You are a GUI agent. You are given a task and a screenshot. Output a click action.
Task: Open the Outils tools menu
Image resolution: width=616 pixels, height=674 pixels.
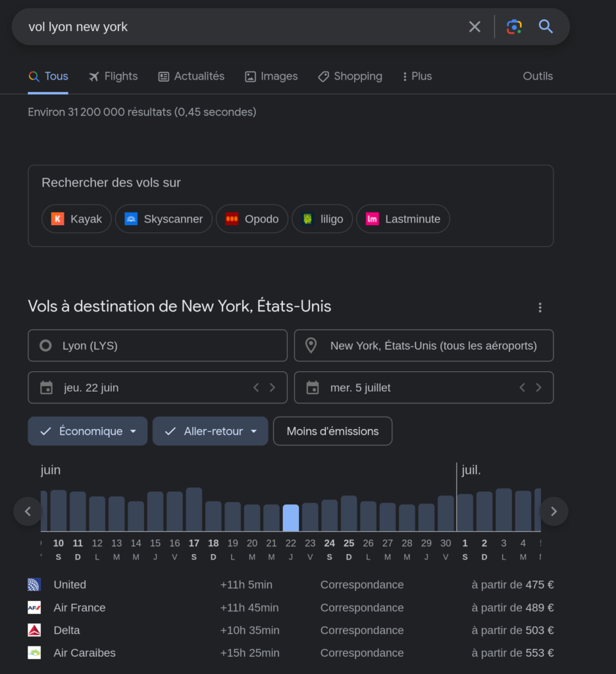click(x=538, y=76)
